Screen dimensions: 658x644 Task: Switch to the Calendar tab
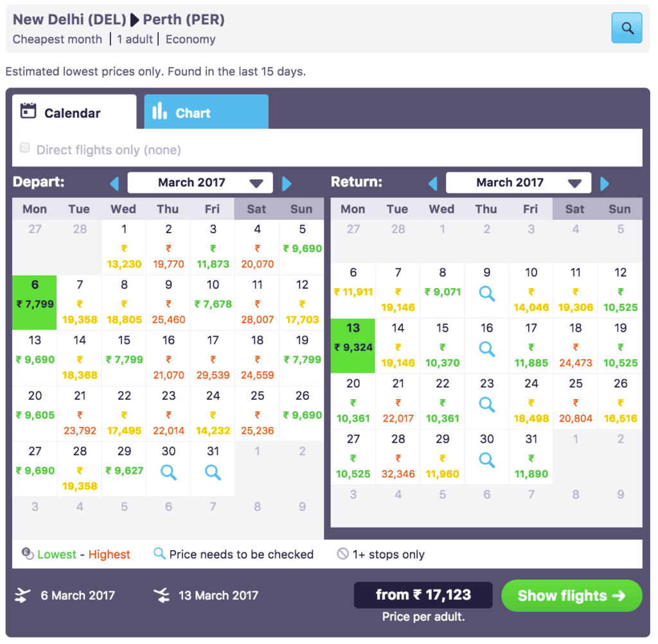point(73,111)
